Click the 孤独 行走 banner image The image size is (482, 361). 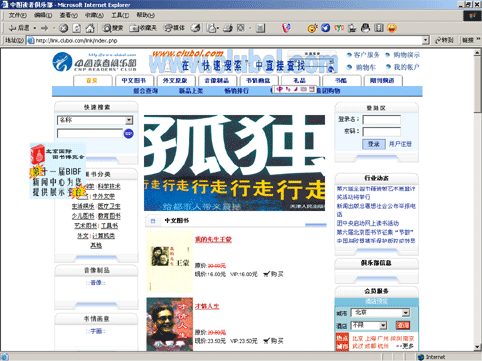234,163
